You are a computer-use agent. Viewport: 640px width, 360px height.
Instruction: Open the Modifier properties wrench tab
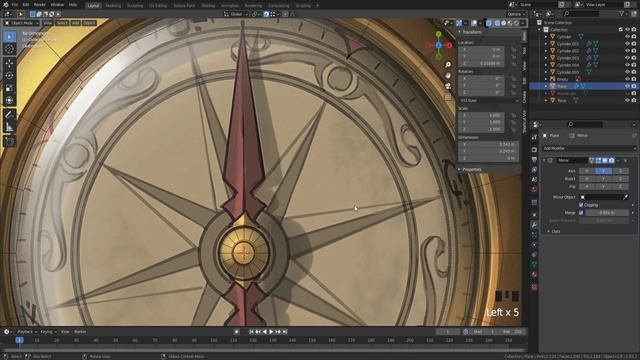[534, 224]
